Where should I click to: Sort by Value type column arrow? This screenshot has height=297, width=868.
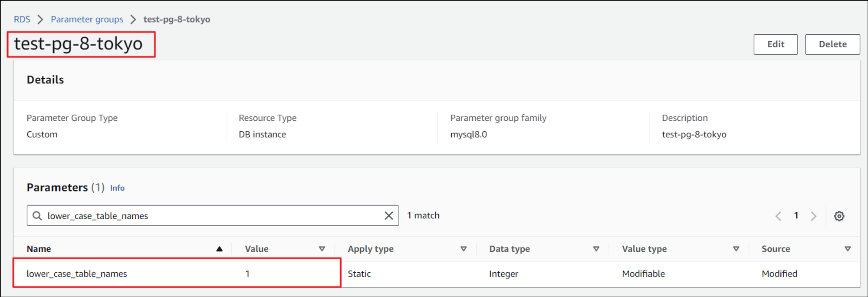(736, 249)
